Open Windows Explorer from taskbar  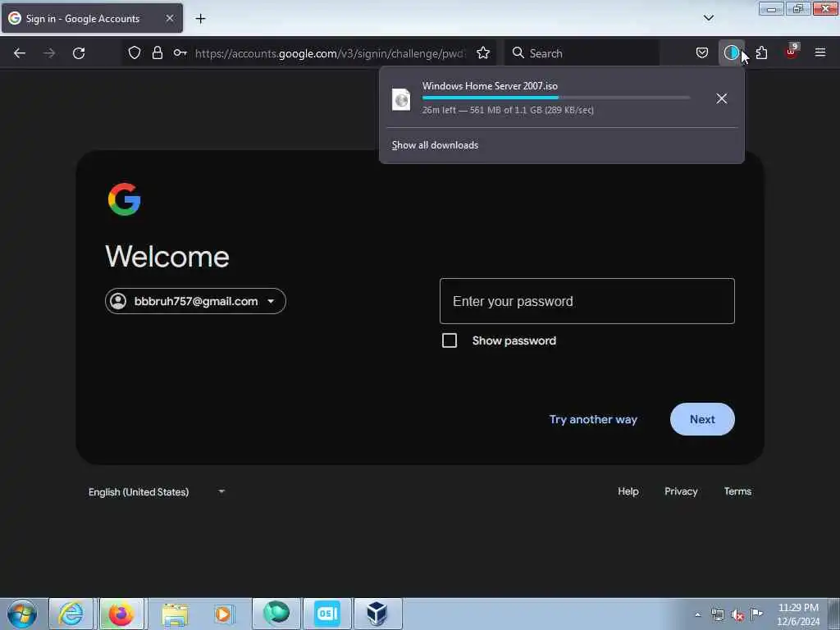pos(175,614)
